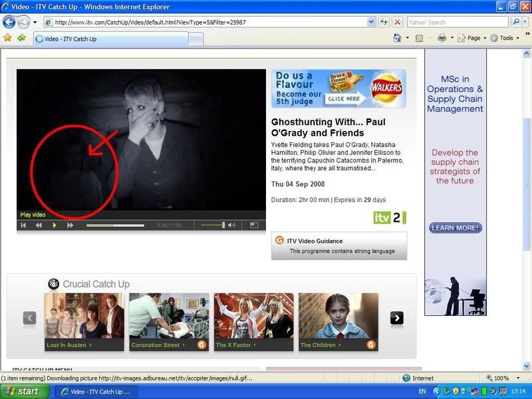Click the fast-forward button in video player
Viewport: 532px width, 399px height.
(x=70, y=225)
